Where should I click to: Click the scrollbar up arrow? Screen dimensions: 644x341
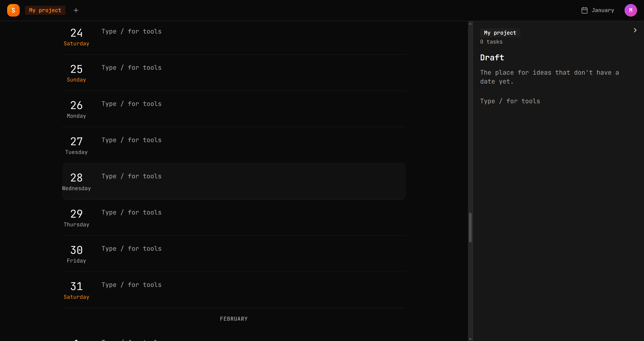tap(470, 24)
